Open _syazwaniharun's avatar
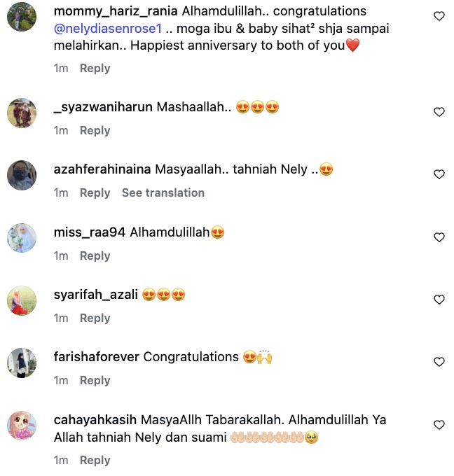Viewport: 454px width, 476px height. tap(22, 113)
